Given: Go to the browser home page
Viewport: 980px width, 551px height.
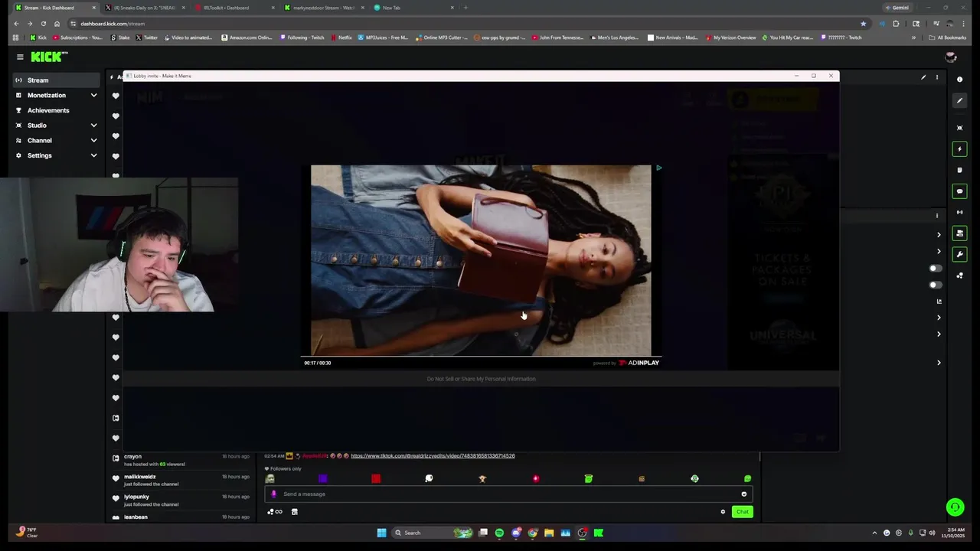Looking at the screenshot, I should 57,24.
